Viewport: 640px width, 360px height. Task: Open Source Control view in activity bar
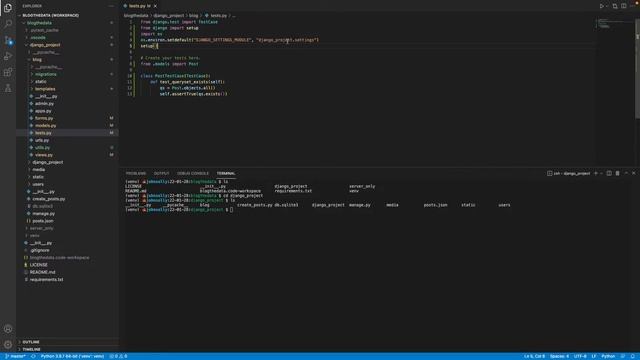click(8, 40)
